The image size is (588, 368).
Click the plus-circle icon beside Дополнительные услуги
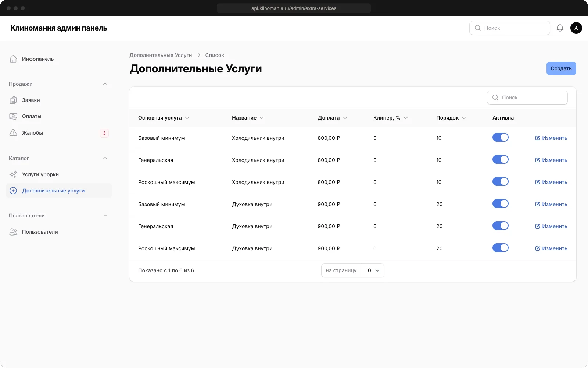click(13, 191)
